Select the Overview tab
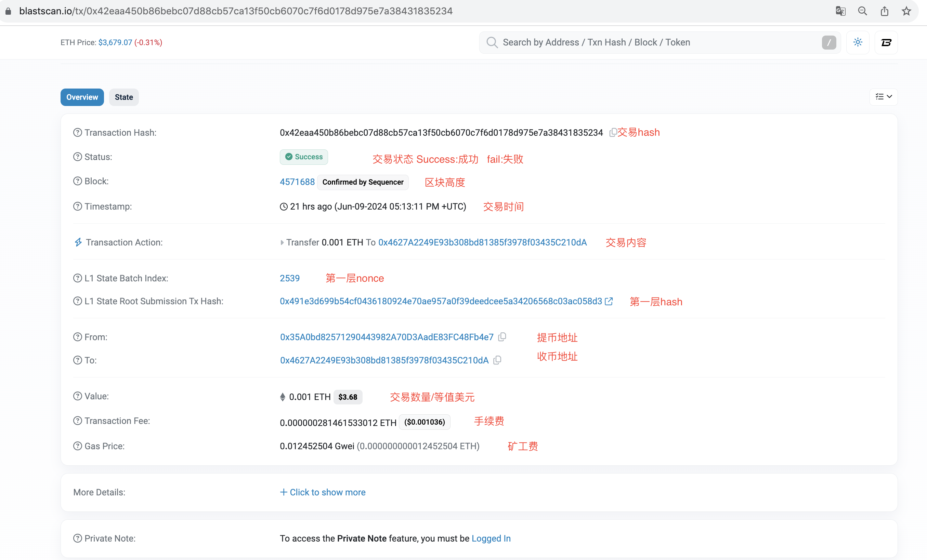The height and width of the screenshot is (560, 927). pos(82,97)
